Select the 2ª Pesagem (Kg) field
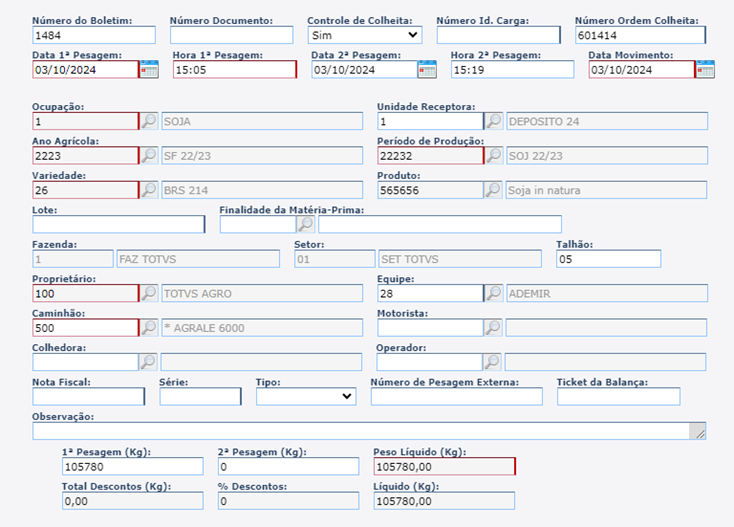734x527 pixels. pyautogui.click(x=287, y=466)
